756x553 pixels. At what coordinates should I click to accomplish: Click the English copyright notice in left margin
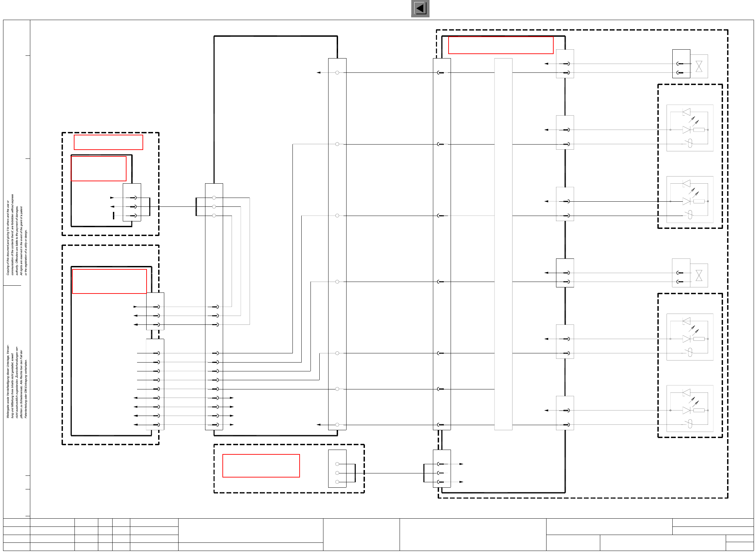point(17,235)
